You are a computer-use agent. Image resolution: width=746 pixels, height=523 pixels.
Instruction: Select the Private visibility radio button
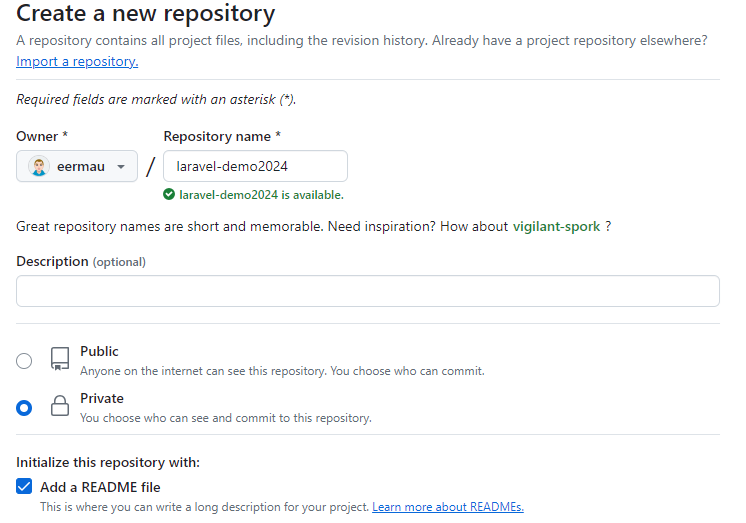pyautogui.click(x=24, y=407)
